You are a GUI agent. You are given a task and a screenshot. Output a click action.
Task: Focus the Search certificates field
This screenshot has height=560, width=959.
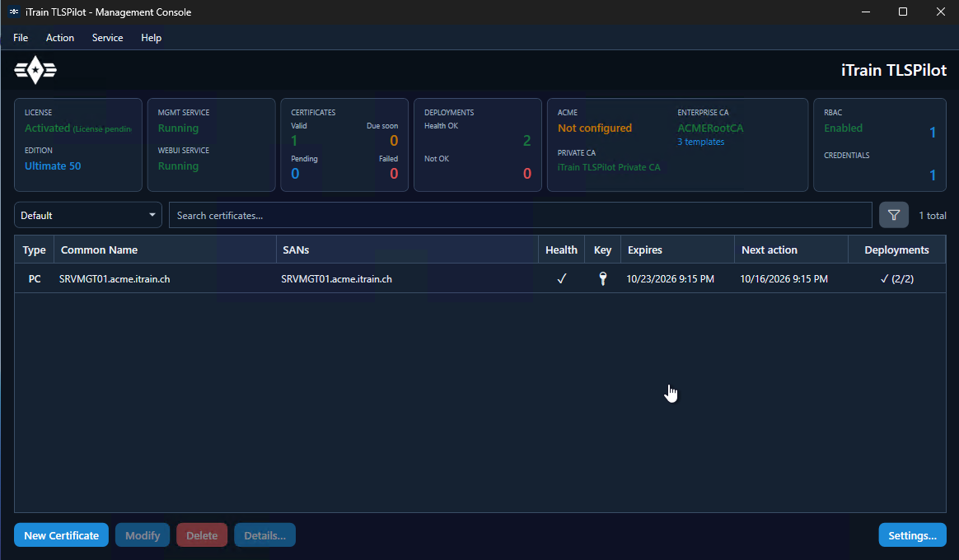tap(521, 215)
